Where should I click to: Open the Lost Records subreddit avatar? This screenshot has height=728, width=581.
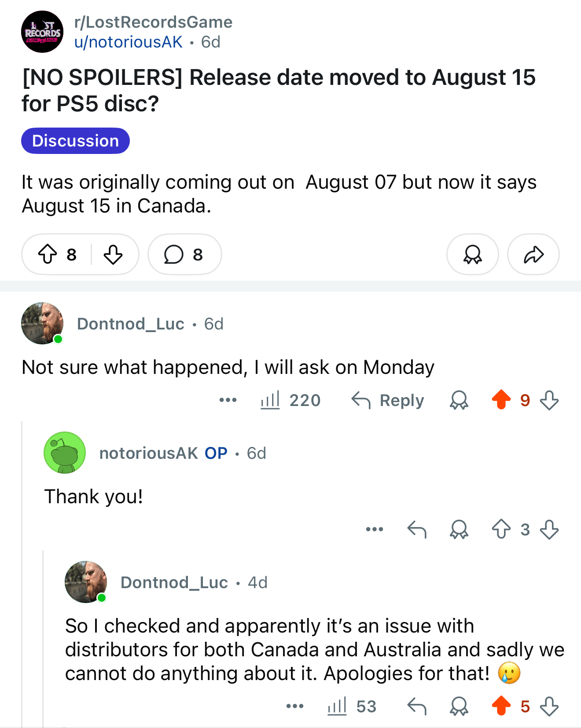point(42,32)
